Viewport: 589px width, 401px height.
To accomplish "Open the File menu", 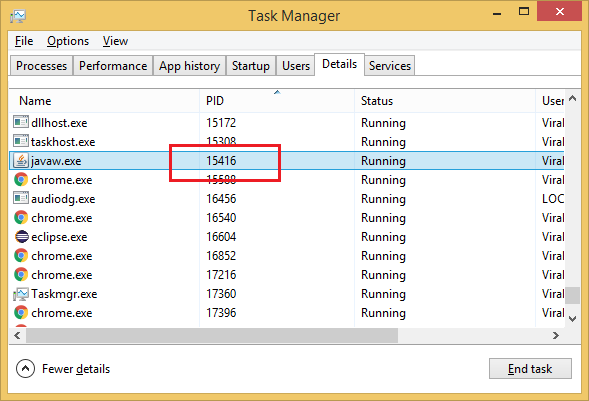I will point(24,41).
